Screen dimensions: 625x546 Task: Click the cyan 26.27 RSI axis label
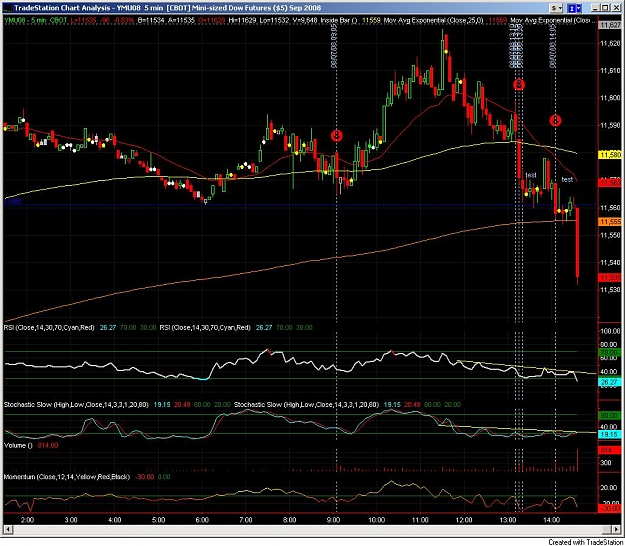pyautogui.click(x=610, y=382)
